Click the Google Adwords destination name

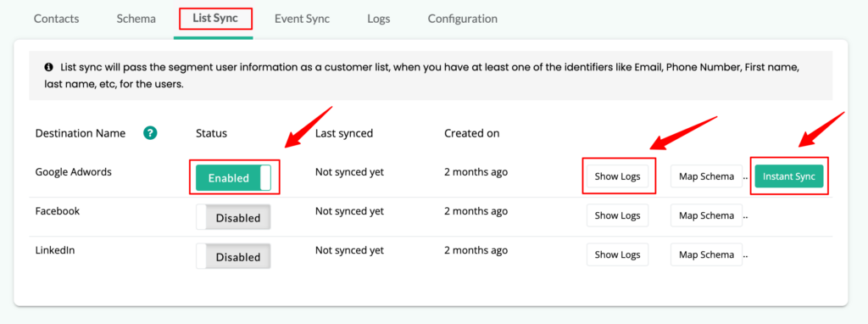(x=74, y=171)
